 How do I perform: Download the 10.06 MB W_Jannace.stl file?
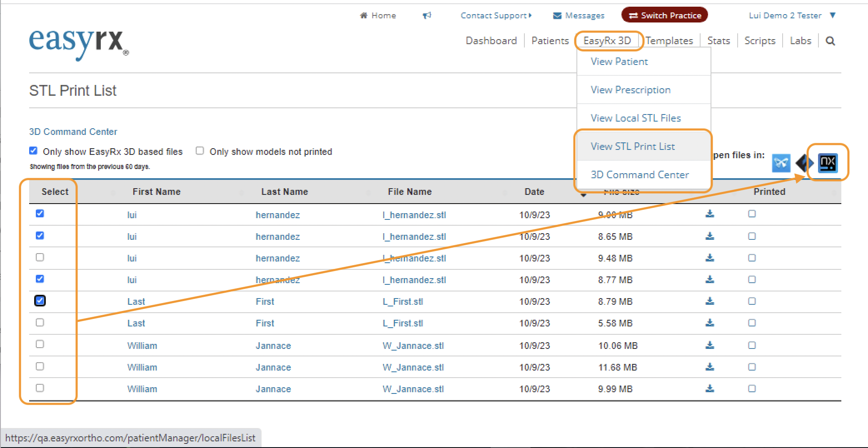coord(710,345)
